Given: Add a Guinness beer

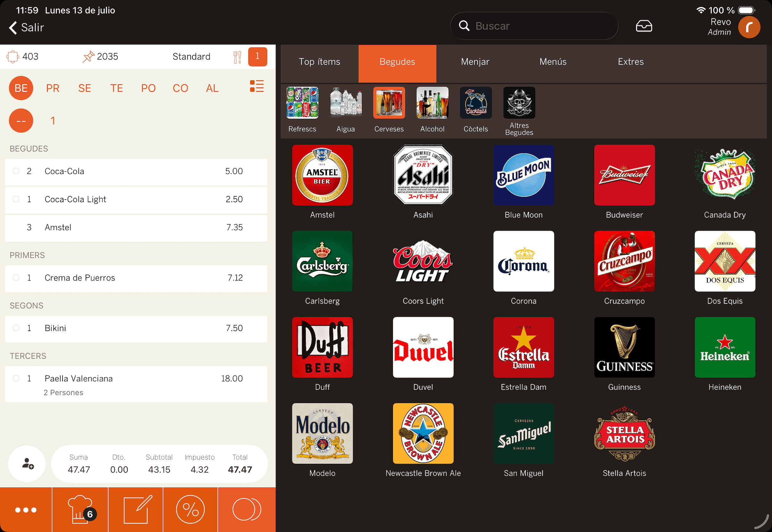Looking at the screenshot, I should [624, 354].
